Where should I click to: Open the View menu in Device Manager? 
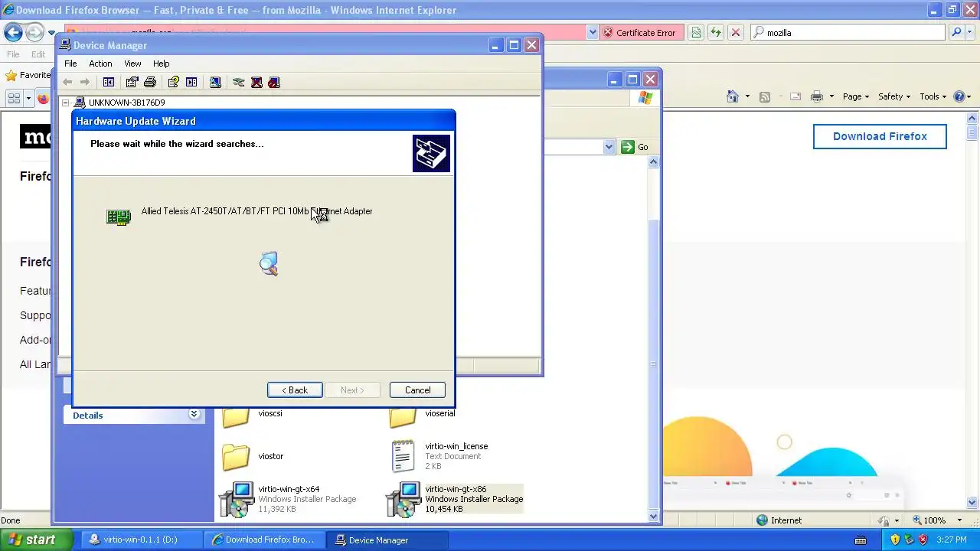click(132, 64)
